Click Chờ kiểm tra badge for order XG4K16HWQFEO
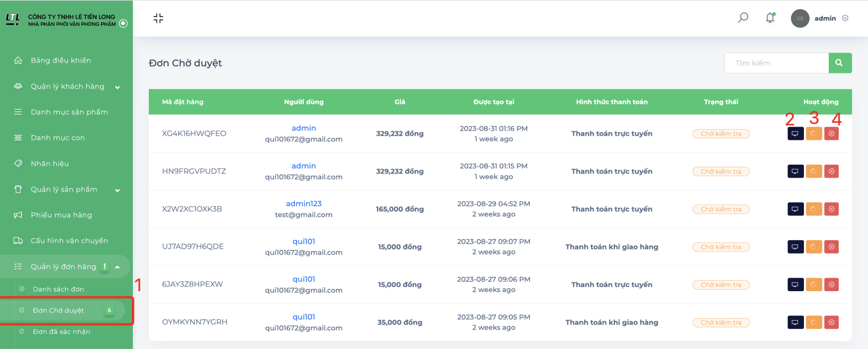 [x=721, y=134]
